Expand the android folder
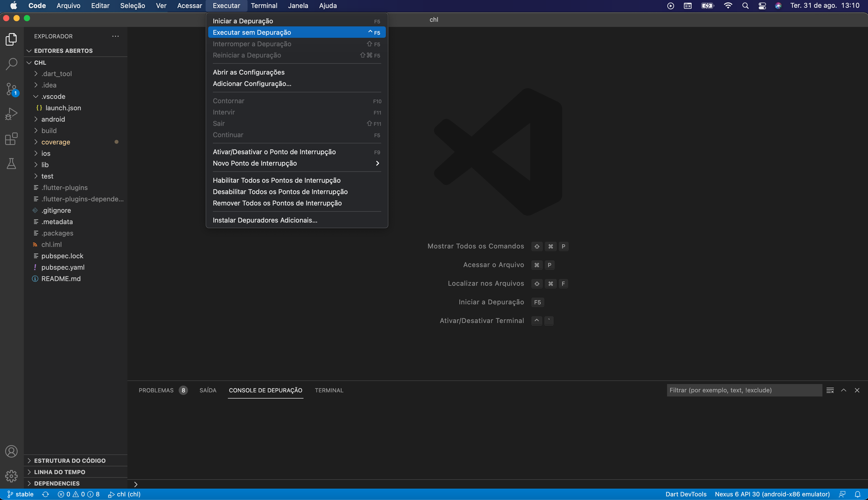This screenshot has height=500, width=868. pyautogui.click(x=54, y=119)
